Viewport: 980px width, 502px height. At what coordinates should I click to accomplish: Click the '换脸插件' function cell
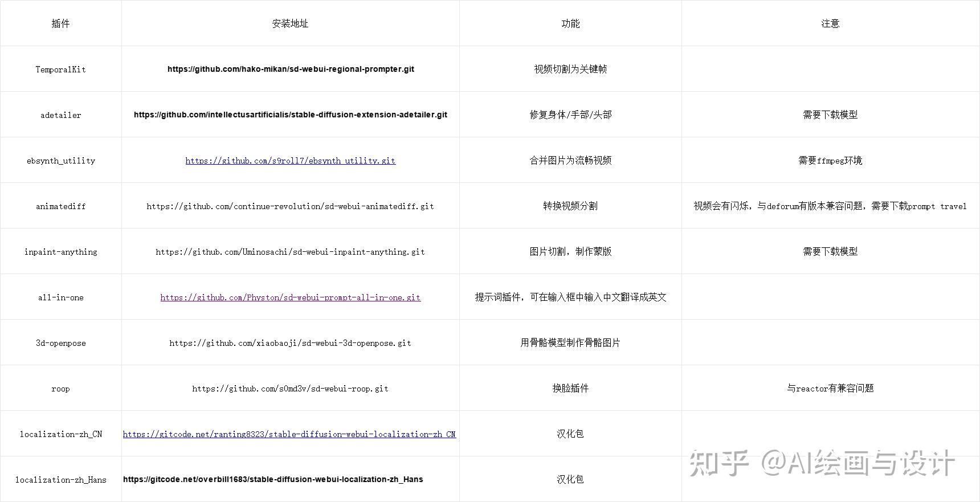[x=570, y=388]
